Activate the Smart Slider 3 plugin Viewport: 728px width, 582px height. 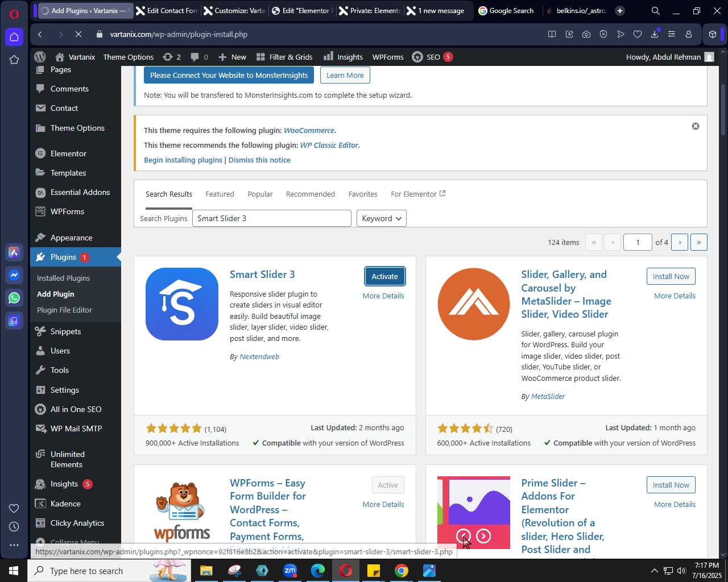click(385, 276)
